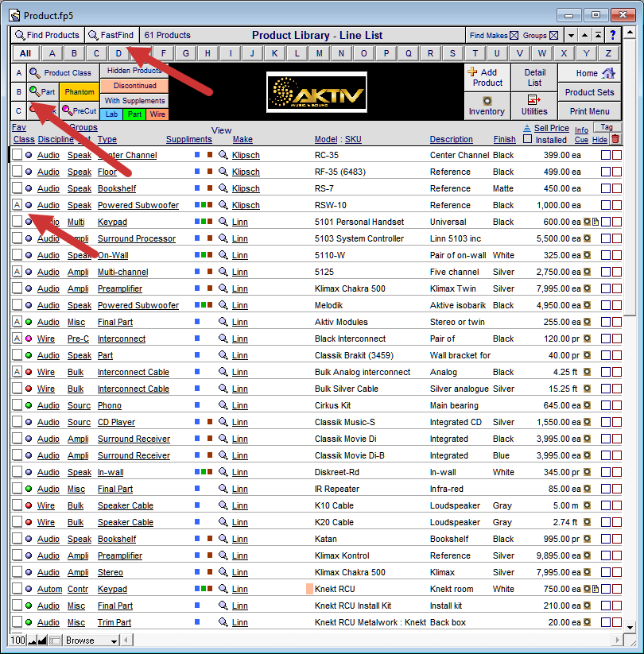
Task: Open the Utilities button
Action: 534,106
